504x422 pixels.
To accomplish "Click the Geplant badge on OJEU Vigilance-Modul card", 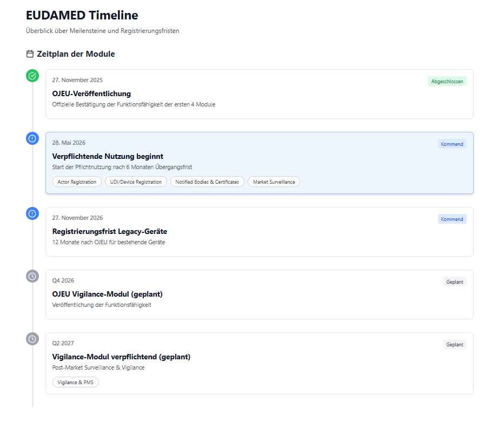I will pyautogui.click(x=454, y=282).
